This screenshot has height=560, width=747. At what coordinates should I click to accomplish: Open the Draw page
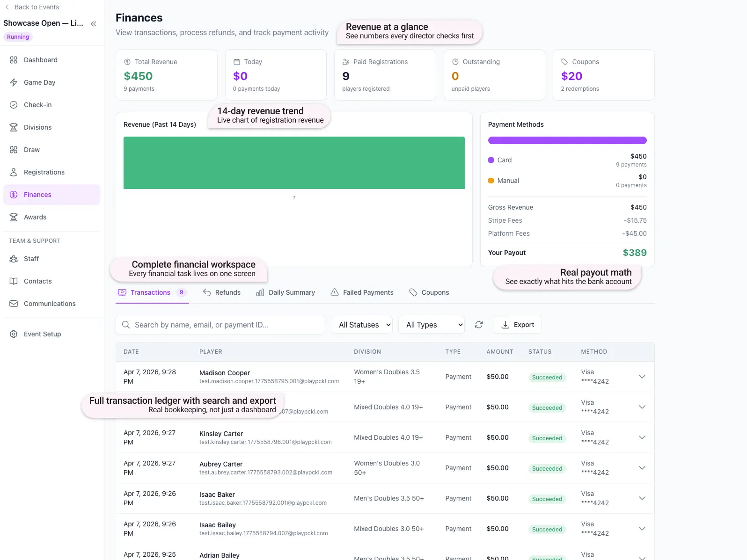coord(31,150)
